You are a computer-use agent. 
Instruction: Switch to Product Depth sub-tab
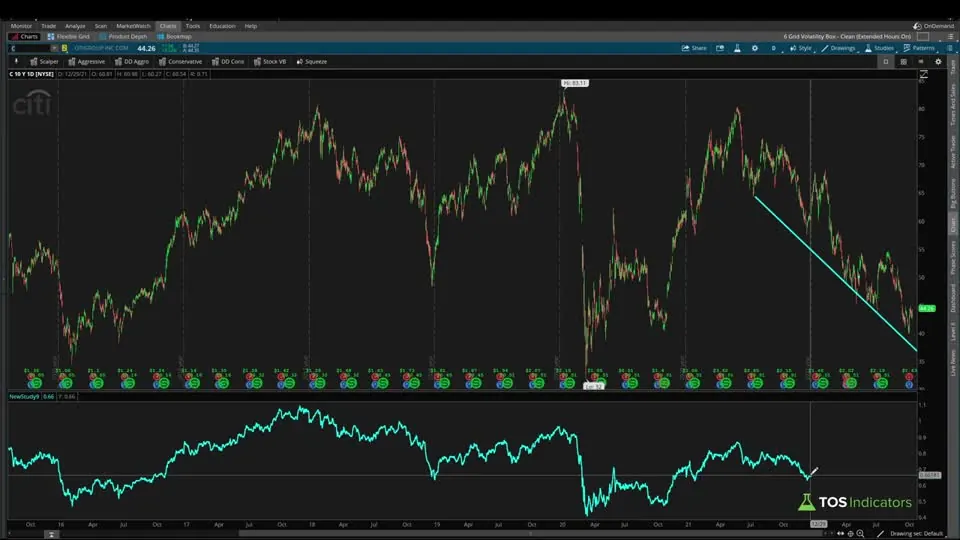pos(123,36)
